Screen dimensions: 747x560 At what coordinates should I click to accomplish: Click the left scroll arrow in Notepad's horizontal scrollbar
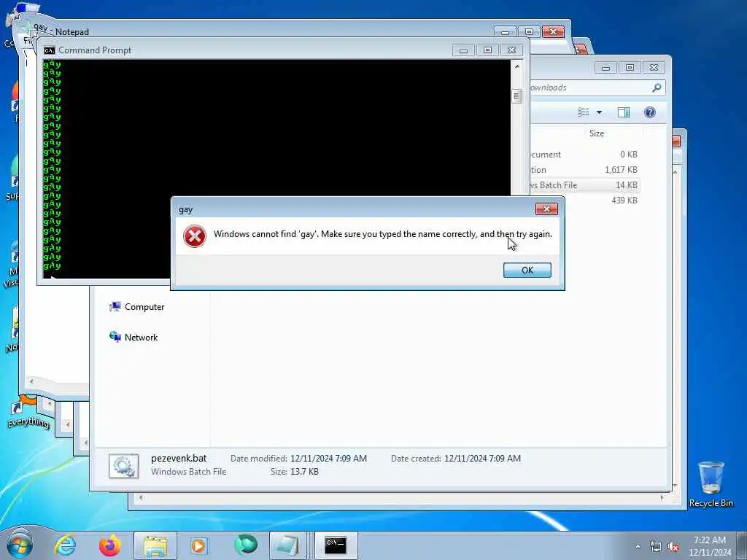(x=31, y=381)
